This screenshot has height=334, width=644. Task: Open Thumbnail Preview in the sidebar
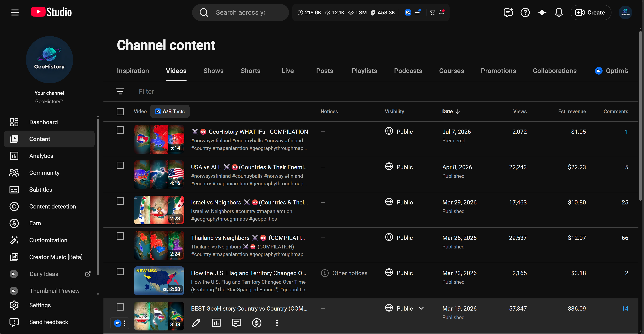click(49, 291)
